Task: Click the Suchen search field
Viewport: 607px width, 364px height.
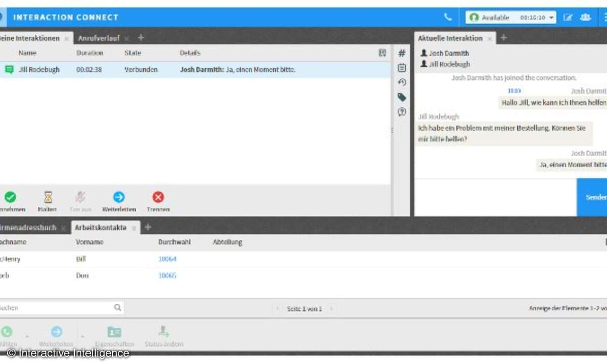Action: 56,307
